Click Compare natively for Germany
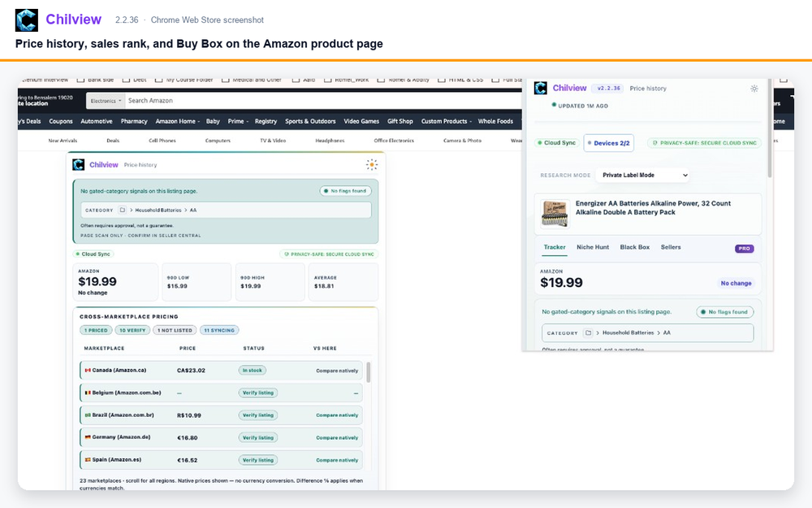812x508 pixels. tap(337, 437)
